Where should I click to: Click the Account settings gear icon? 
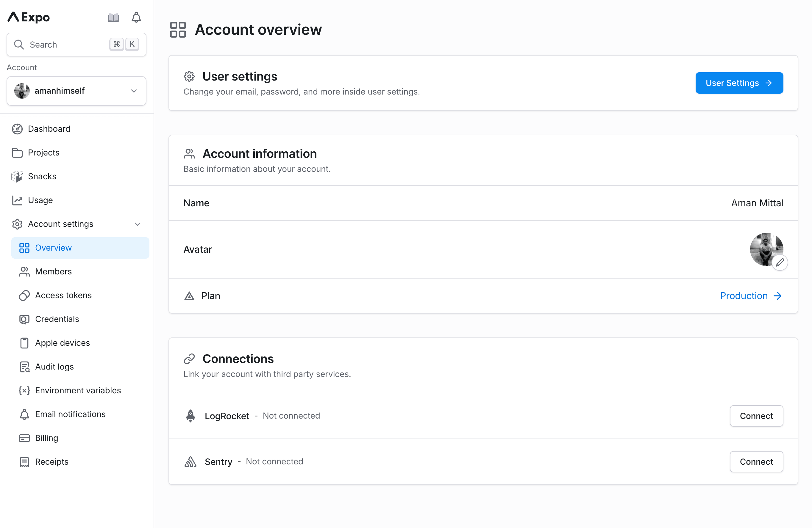(x=17, y=224)
